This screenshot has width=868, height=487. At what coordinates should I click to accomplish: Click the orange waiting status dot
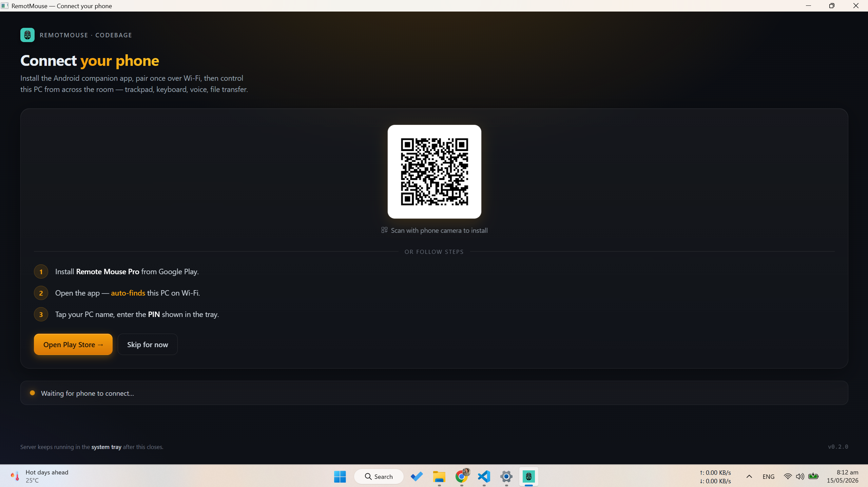pos(32,393)
